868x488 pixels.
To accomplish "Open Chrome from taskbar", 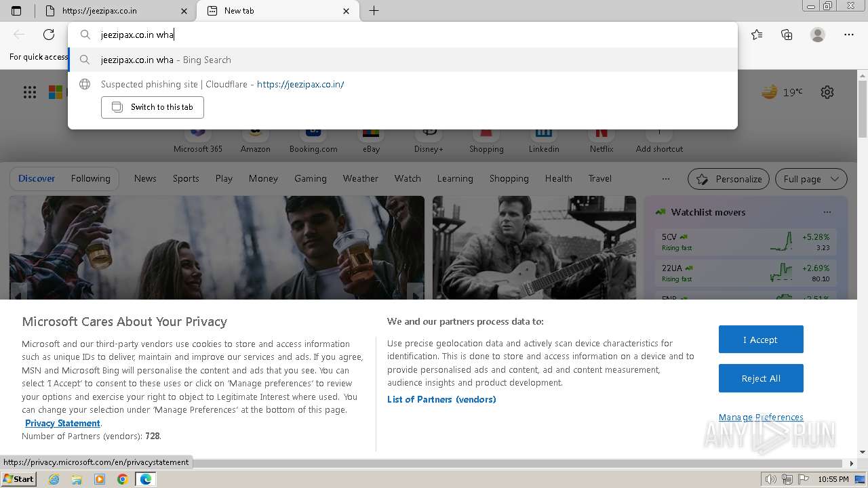I will coord(122,479).
